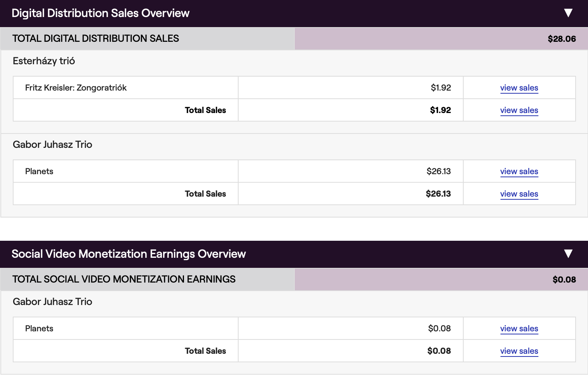
Task: View sales for Fritz Kreisler: Zongoratriók
Action: (x=519, y=88)
